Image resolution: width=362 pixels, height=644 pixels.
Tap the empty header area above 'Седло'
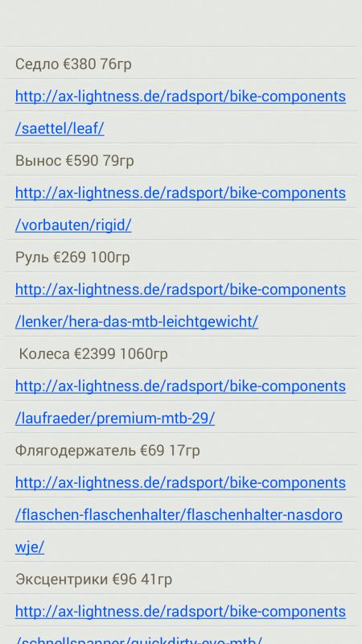click(x=181, y=23)
